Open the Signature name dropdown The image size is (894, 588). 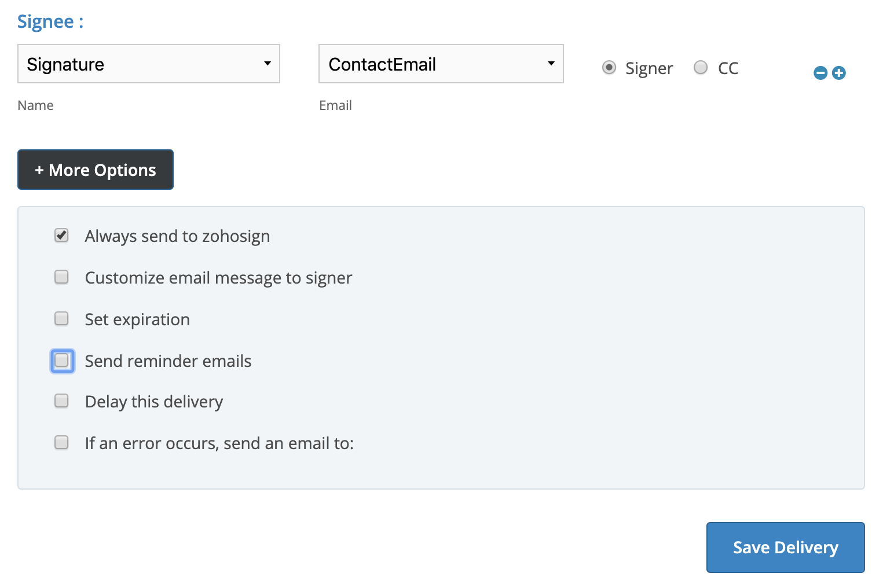tap(148, 64)
